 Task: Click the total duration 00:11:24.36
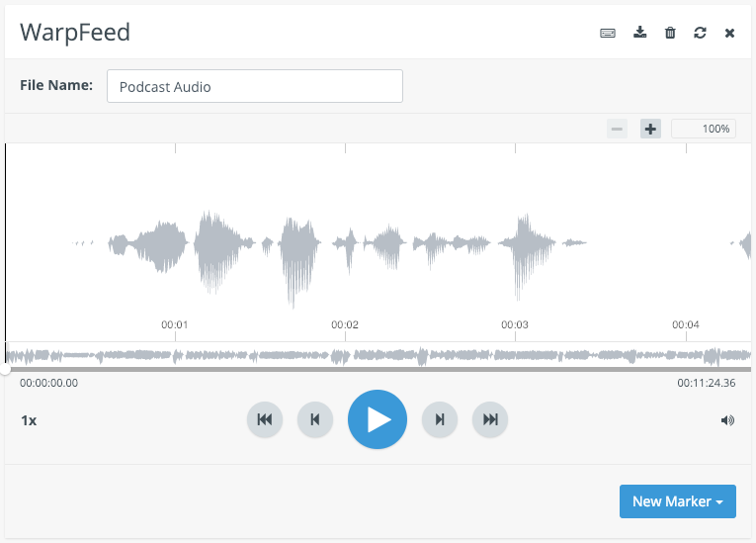[707, 383]
